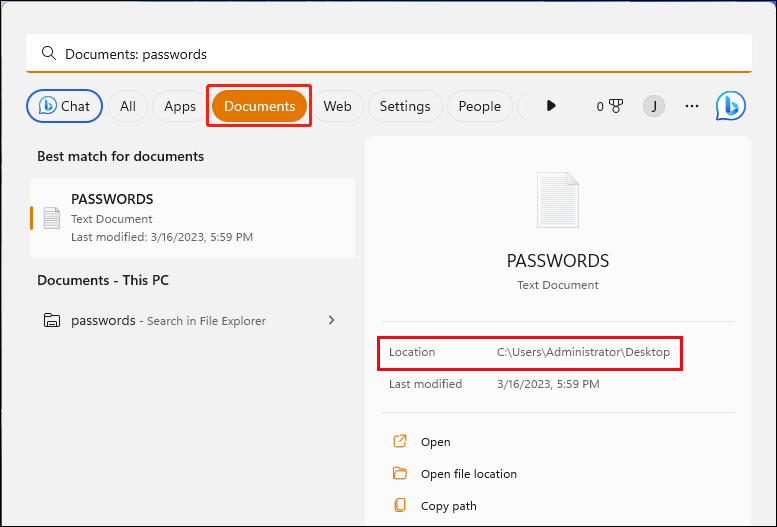Switch to the Apps filter tab

(x=180, y=106)
